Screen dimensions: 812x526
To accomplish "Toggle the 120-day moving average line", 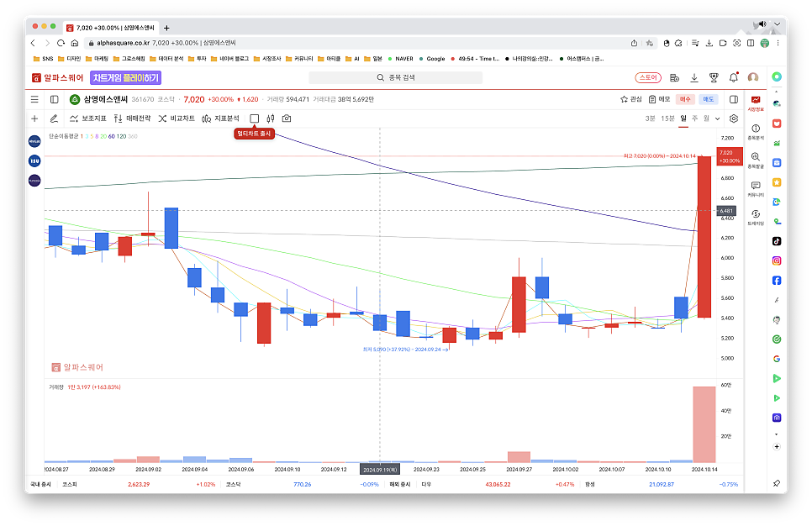I will coord(121,136).
